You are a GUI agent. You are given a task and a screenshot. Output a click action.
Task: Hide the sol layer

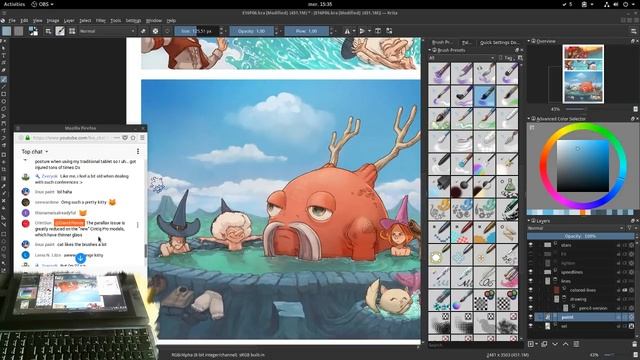coord(531,326)
